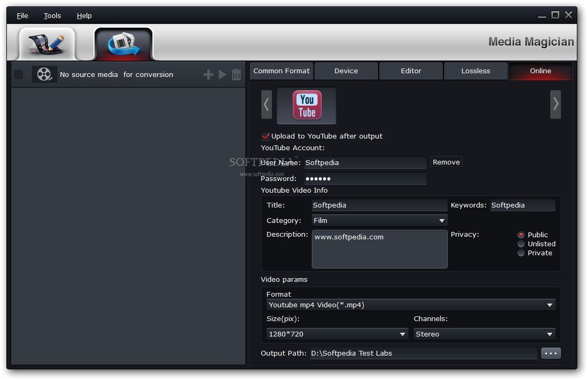Uncheck Upload to YouTube after output
Image resolution: width=588 pixels, height=380 pixels.
[x=266, y=136]
